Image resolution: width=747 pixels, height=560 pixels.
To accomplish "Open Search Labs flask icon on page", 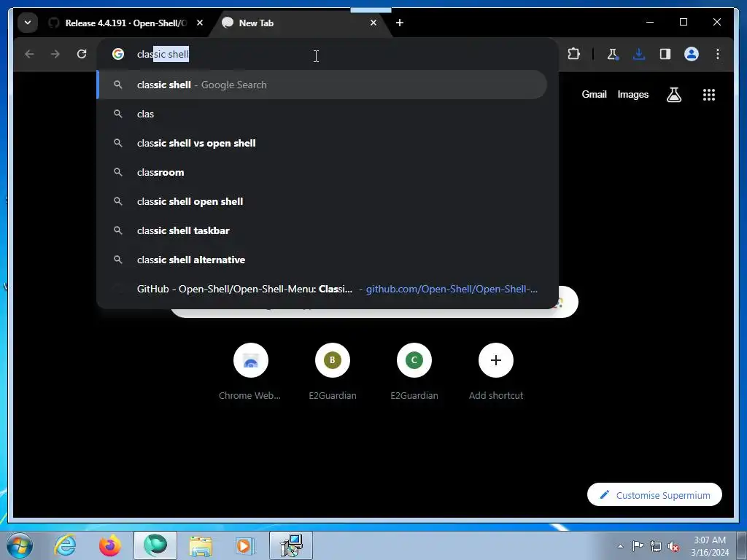I will [x=673, y=95].
